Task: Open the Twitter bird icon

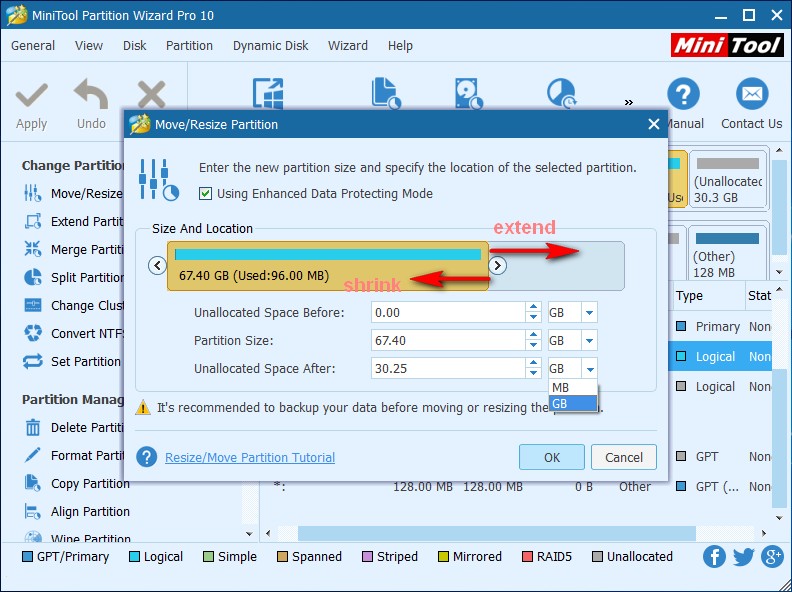Action: tap(743, 557)
